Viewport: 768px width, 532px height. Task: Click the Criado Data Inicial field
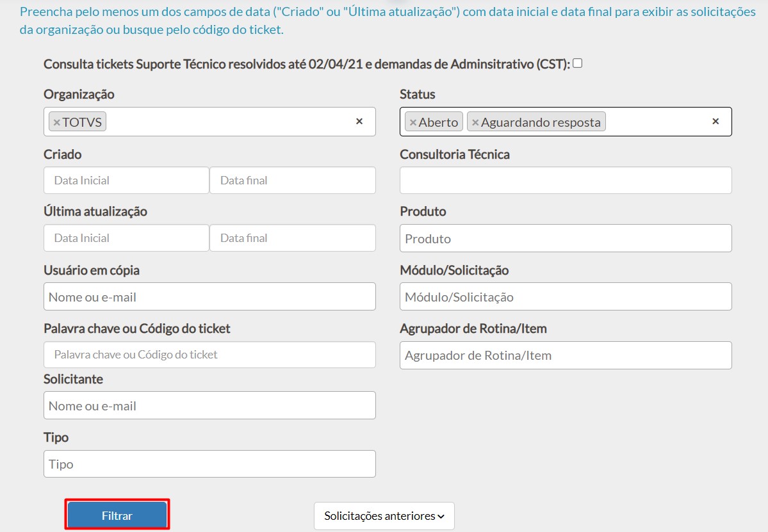coord(126,180)
